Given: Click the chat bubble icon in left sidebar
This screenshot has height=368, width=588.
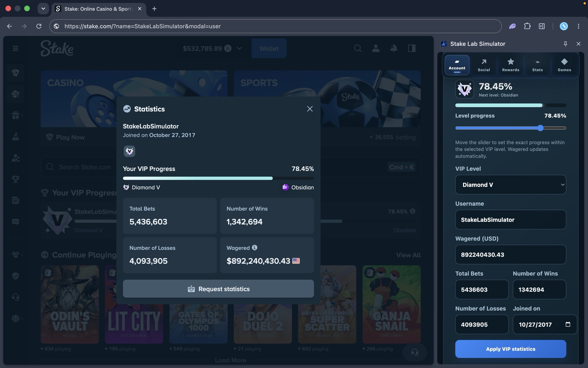Looking at the screenshot, I should 15,222.
